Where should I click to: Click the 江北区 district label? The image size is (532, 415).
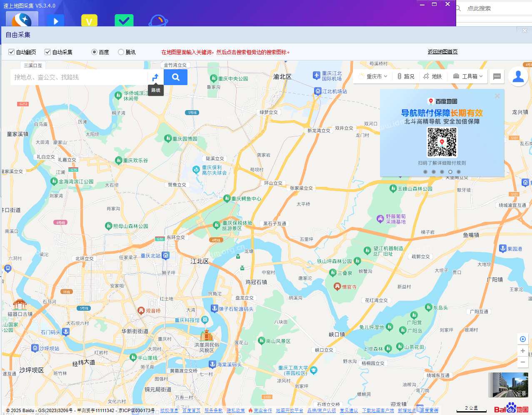[x=200, y=262]
